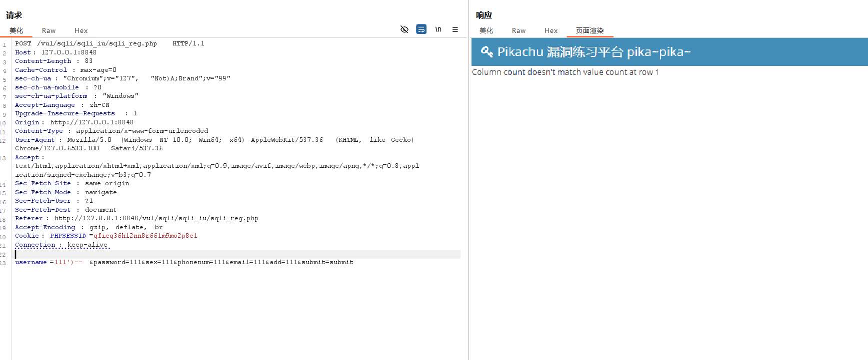The image size is (868, 360).
Task: Open the response Raw tab
Action: coord(518,30)
